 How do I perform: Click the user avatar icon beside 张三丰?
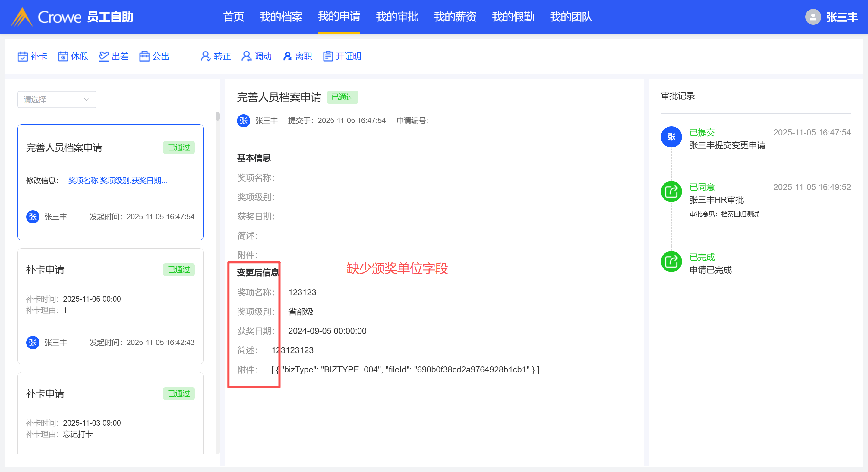(813, 17)
